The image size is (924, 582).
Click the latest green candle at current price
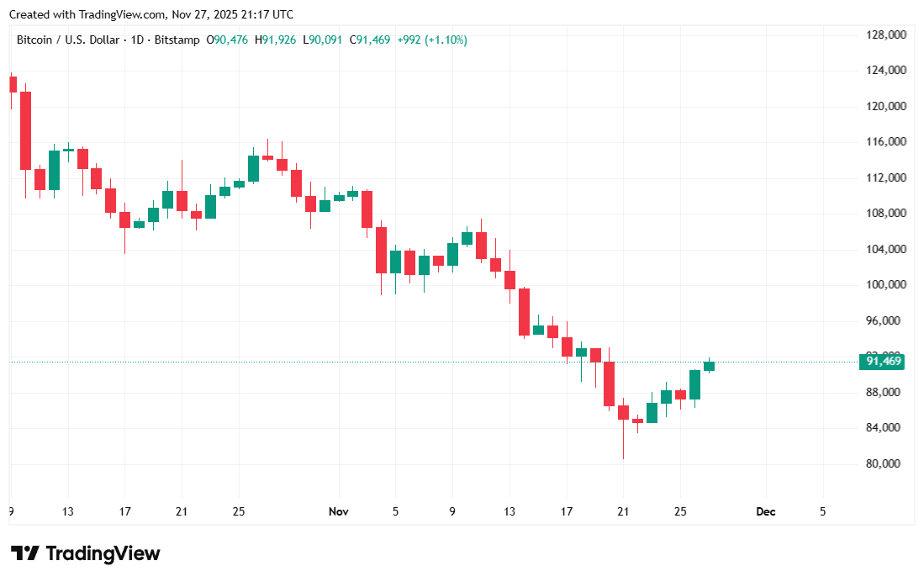pyautogui.click(x=709, y=366)
